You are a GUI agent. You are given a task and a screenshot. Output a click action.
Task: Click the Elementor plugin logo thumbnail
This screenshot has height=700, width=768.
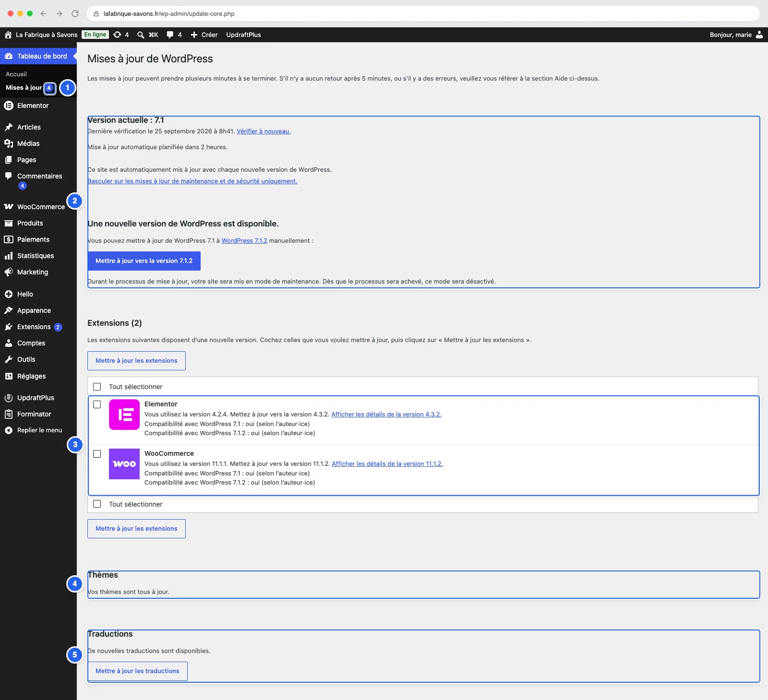coord(124,415)
